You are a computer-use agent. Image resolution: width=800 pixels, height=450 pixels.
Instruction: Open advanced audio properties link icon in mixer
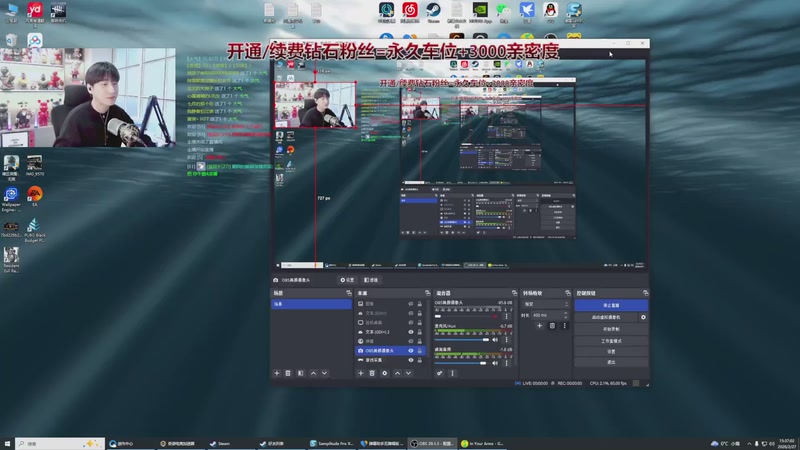tap(439, 373)
